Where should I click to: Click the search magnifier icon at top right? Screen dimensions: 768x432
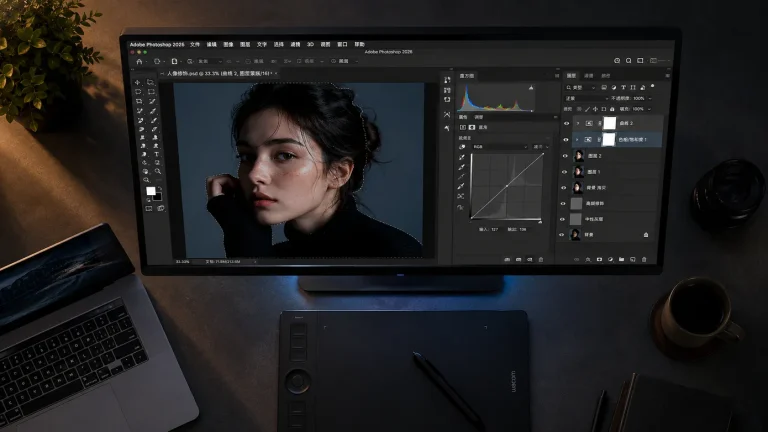[628, 60]
